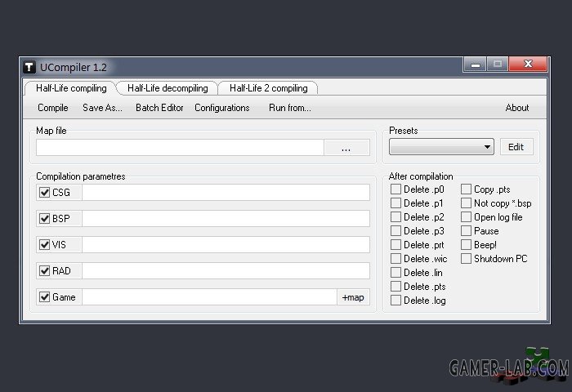Image resolution: width=572 pixels, height=392 pixels.
Task: Close the UCompiler window
Action: (528, 65)
